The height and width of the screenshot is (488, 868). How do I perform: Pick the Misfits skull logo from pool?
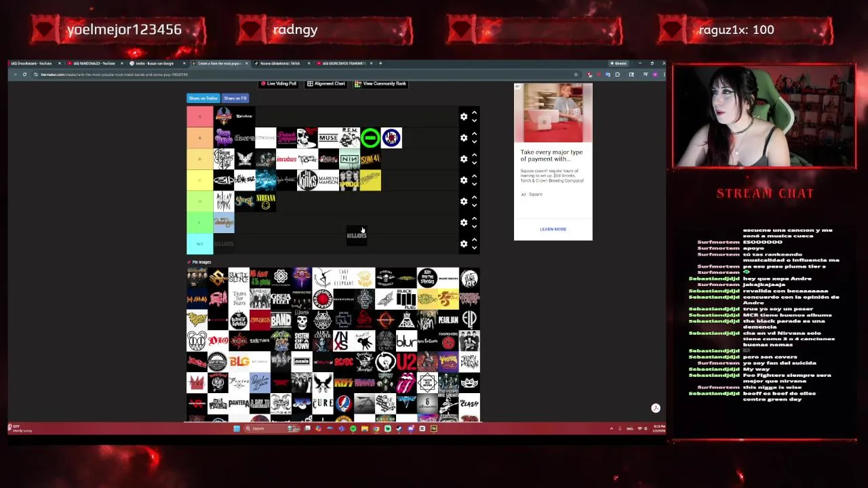(x=302, y=320)
